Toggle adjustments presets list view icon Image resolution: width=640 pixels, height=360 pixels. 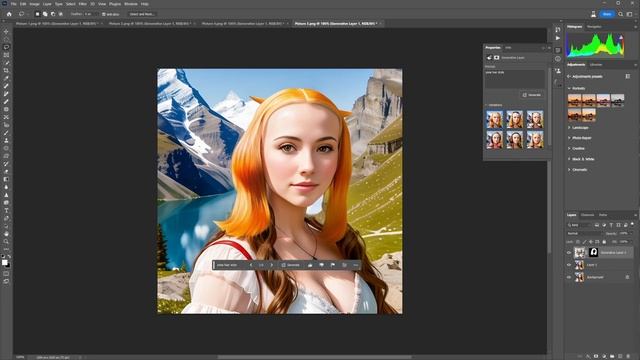pos(628,76)
